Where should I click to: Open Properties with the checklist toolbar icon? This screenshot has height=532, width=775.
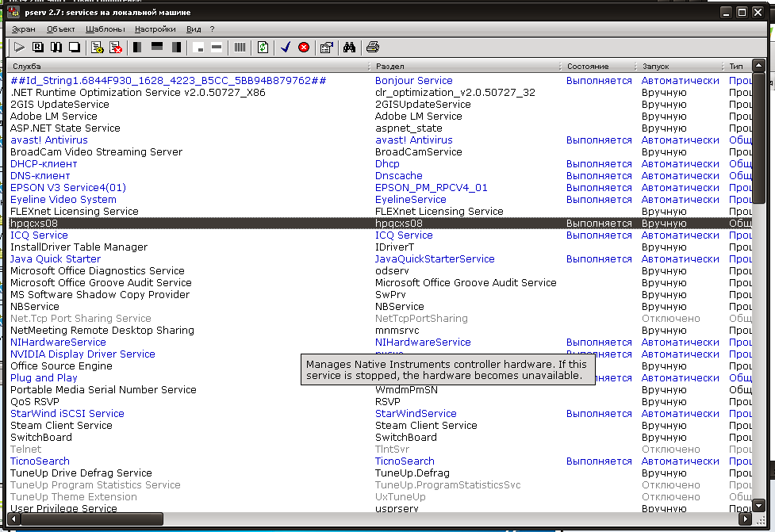(327, 48)
